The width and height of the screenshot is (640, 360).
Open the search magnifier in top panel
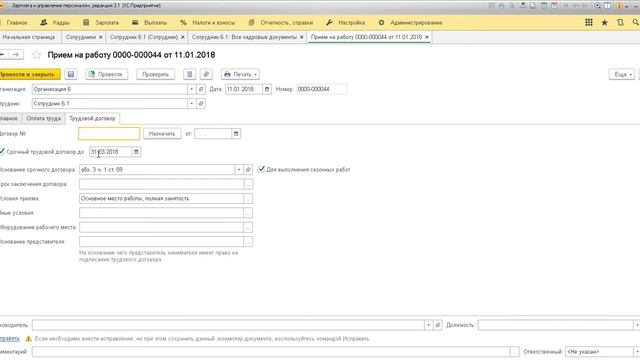(636, 22)
